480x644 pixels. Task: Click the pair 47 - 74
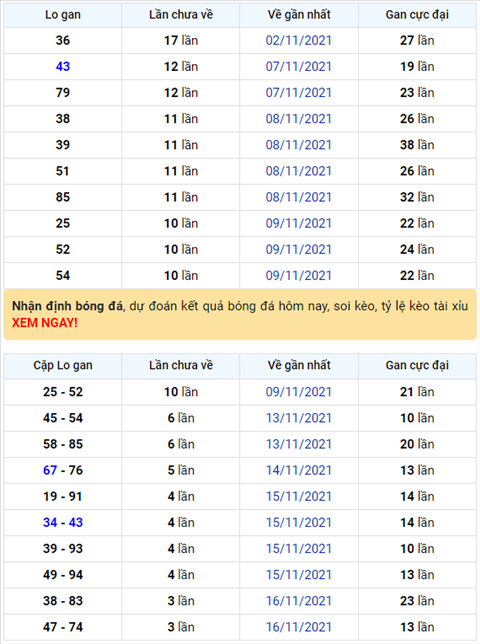coord(63,627)
